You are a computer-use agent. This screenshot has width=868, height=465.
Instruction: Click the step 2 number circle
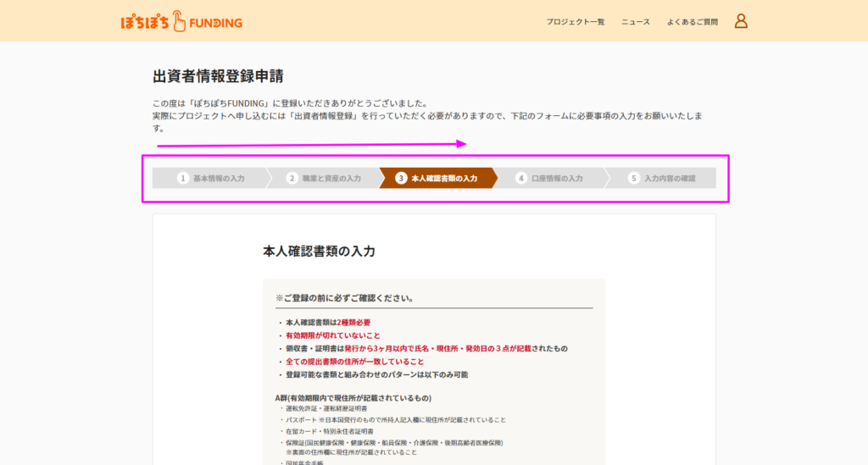point(292,179)
